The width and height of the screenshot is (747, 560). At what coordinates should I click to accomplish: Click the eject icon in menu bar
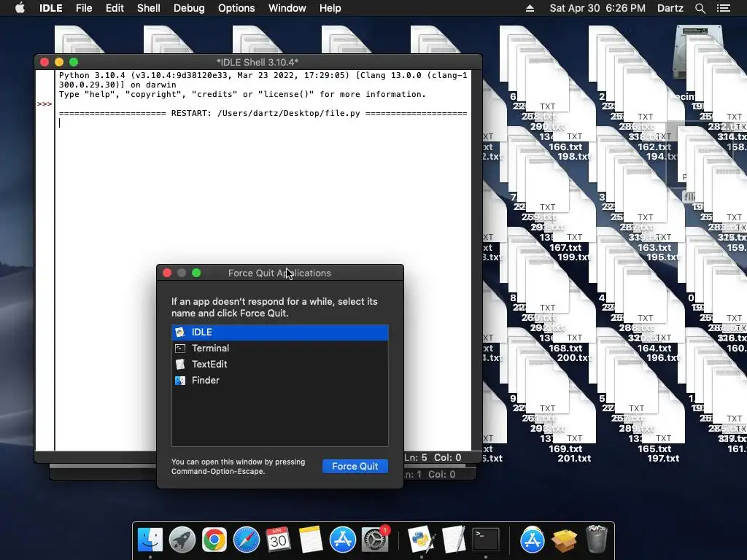[x=530, y=8]
